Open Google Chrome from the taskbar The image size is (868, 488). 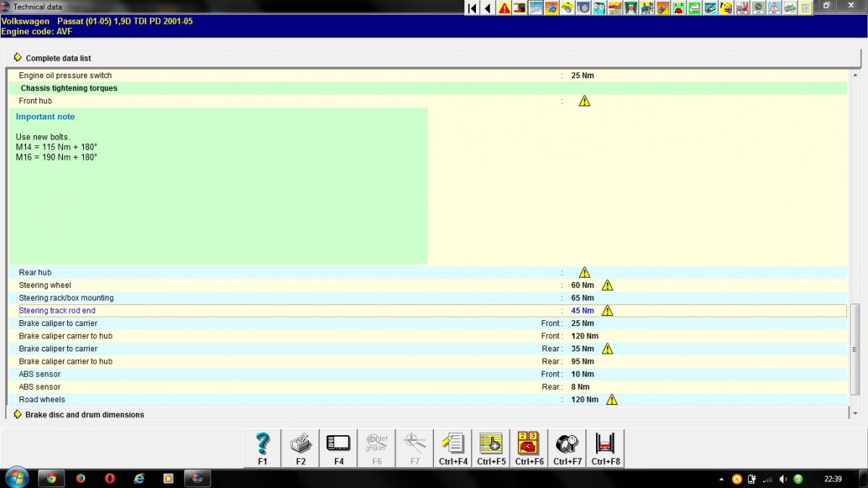coord(51,479)
